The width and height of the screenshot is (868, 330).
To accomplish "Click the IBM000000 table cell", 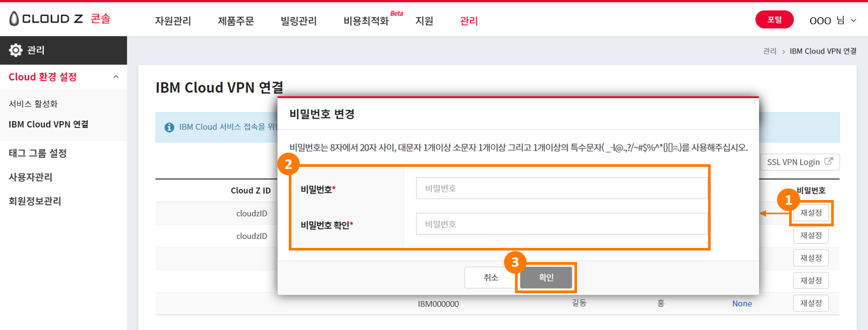I will point(438,304).
